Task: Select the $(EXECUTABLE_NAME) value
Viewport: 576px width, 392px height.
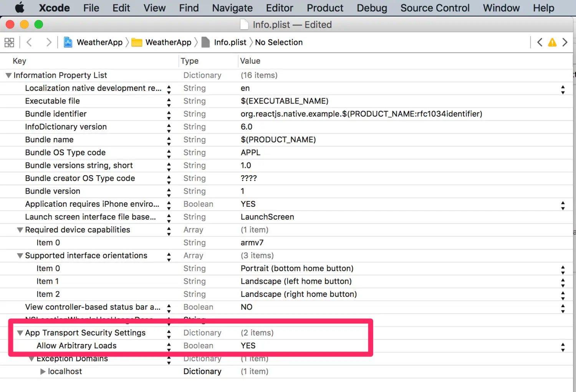Action: (285, 101)
